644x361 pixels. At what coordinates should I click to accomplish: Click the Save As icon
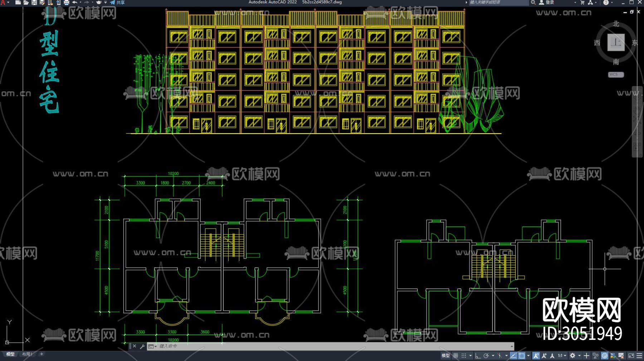(42, 3)
